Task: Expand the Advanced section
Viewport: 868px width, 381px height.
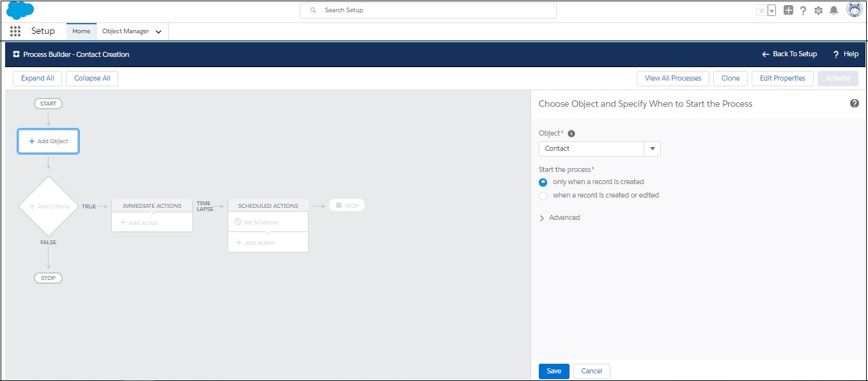Action: (560, 218)
